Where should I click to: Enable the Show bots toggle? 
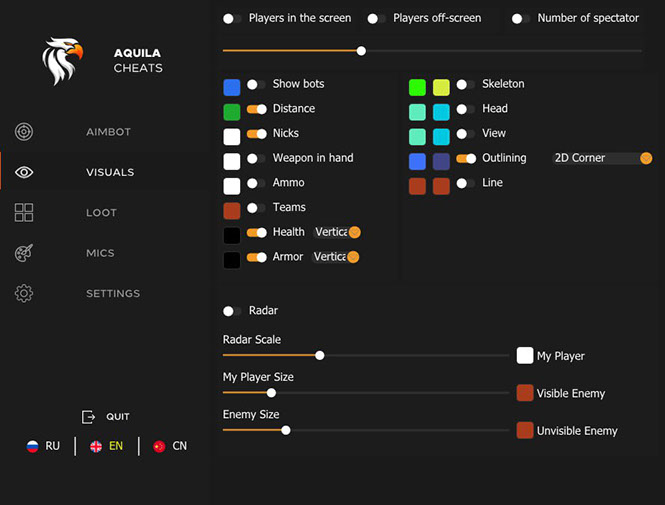pyautogui.click(x=257, y=85)
